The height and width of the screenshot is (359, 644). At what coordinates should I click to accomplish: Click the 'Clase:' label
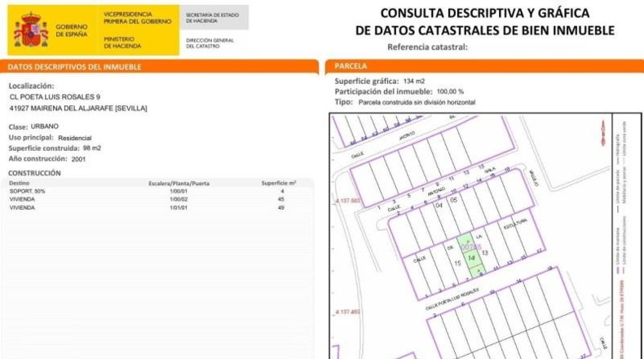tap(19, 126)
